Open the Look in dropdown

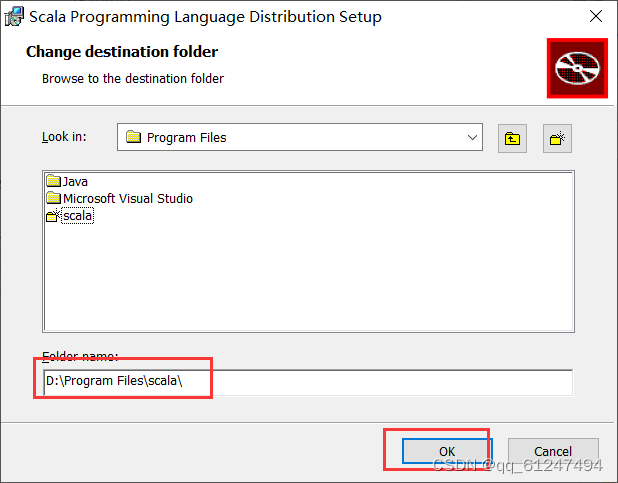300,137
